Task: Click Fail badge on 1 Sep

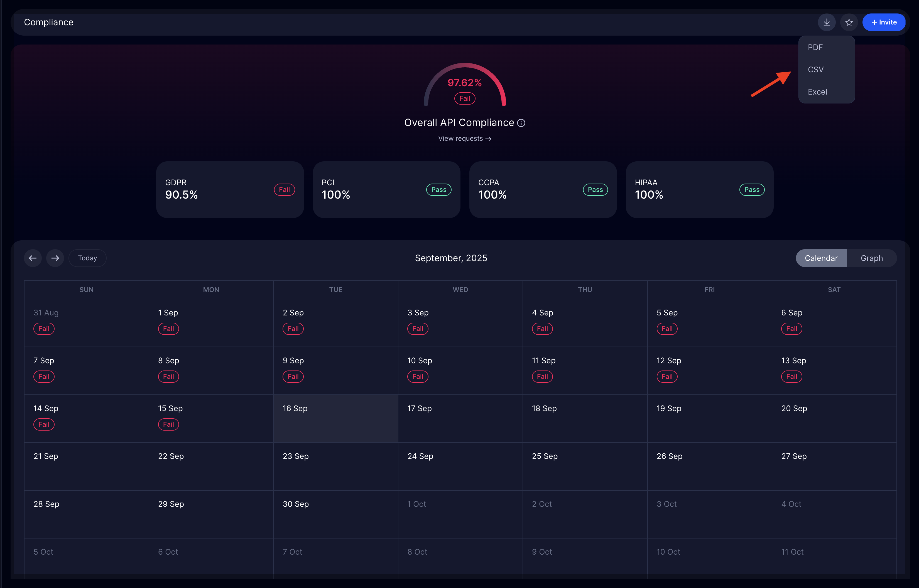Action: (x=168, y=329)
